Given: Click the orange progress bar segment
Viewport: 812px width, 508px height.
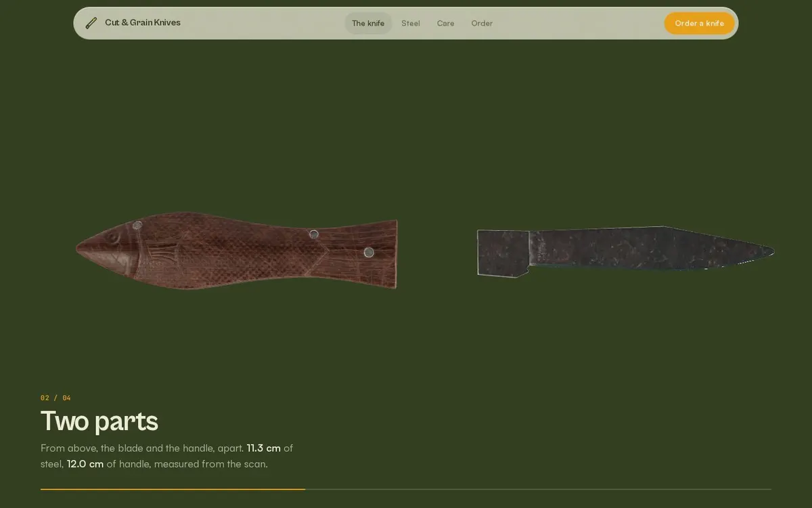Looking at the screenshot, I should tap(173, 489).
